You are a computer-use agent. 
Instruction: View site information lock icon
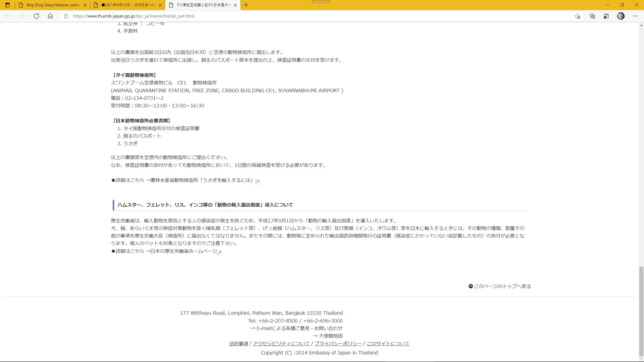coord(66,16)
